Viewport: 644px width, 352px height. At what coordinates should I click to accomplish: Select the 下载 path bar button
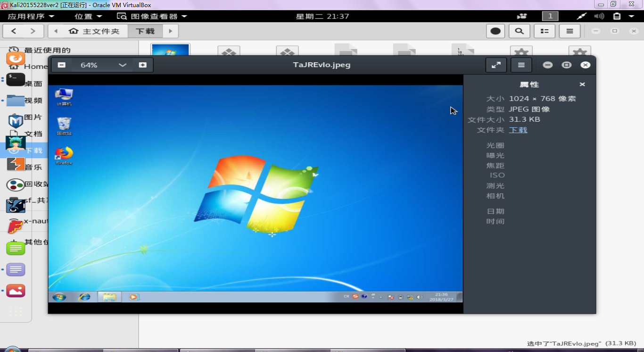coord(145,31)
